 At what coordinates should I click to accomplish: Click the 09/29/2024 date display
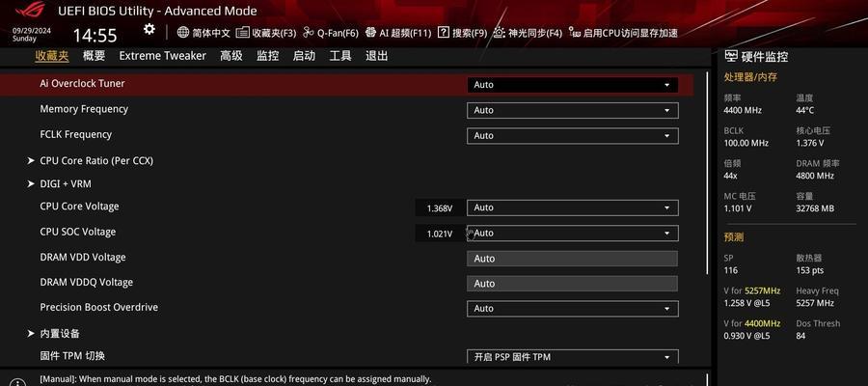click(32, 31)
